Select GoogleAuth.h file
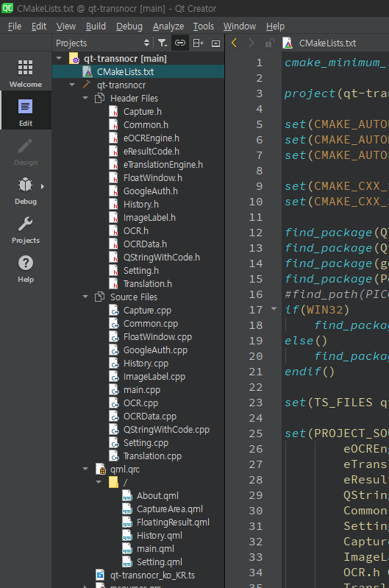389x588 pixels. [151, 191]
